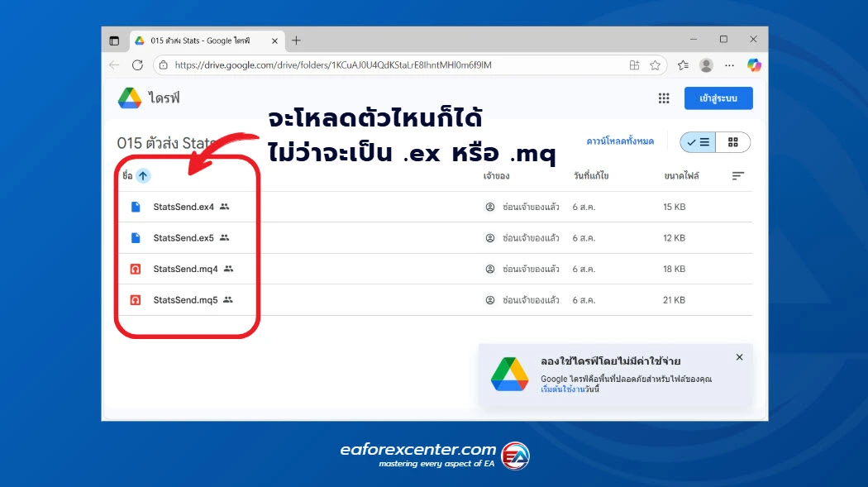Click the 21 KB size value
The height and width of the screenshot is (487, 868).
pos(675,300)
